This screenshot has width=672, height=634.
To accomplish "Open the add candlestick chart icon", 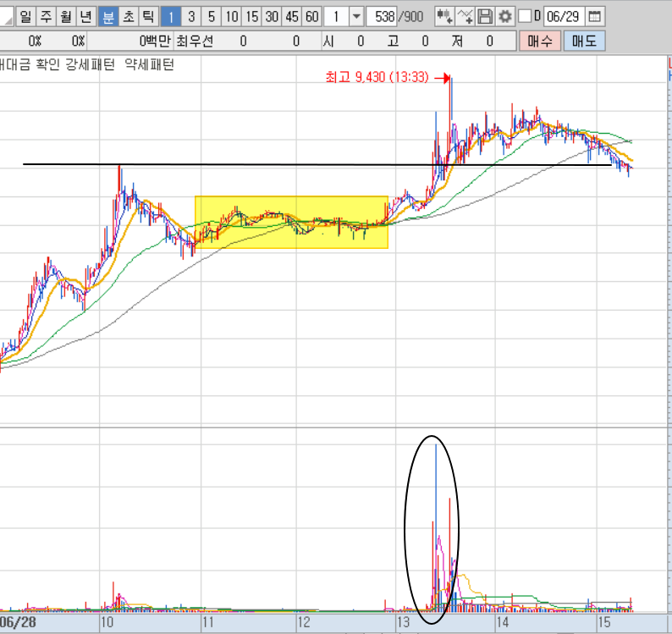I will (x=444, y=17).
